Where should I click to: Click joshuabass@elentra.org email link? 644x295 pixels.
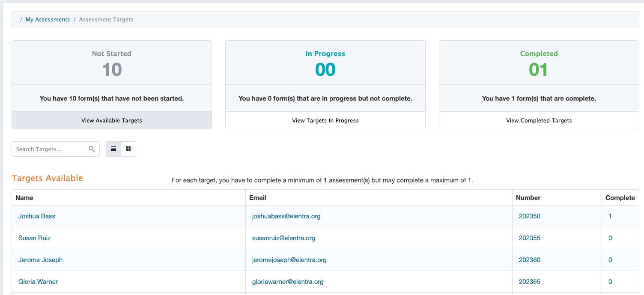(286, 216)
